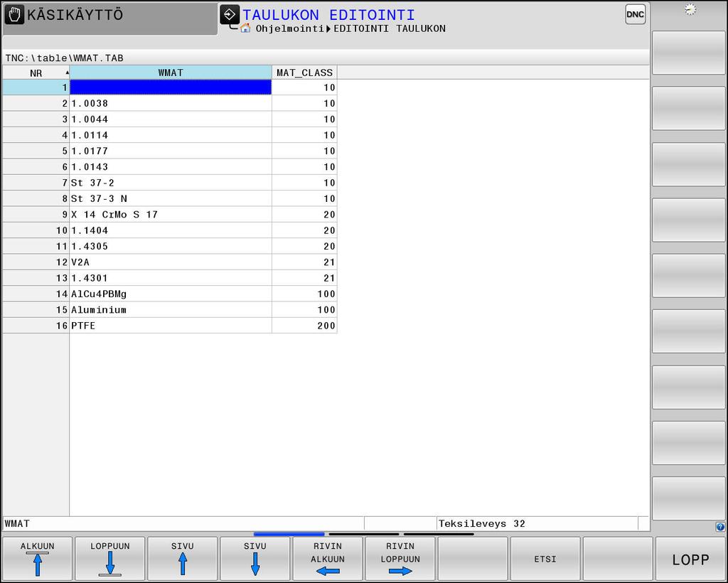Click the programming mode icon beside TAULUKON EDITOINTI

230,14
